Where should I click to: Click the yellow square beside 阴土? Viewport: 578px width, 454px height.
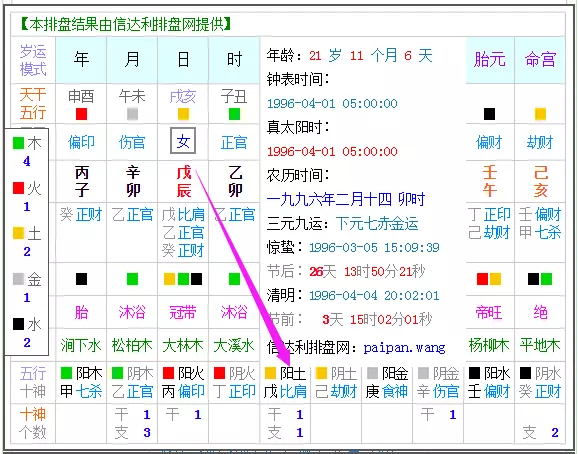[321, 373]
